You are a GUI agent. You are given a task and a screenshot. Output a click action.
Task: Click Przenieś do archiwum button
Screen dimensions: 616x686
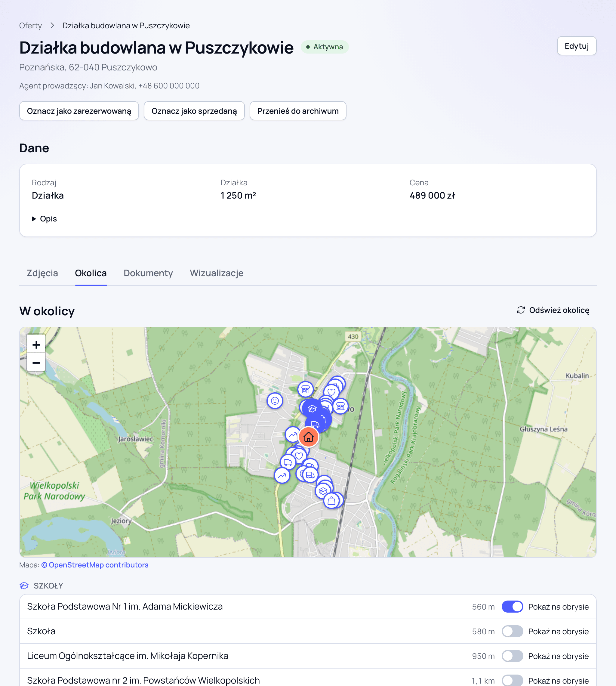pos(298,111)
